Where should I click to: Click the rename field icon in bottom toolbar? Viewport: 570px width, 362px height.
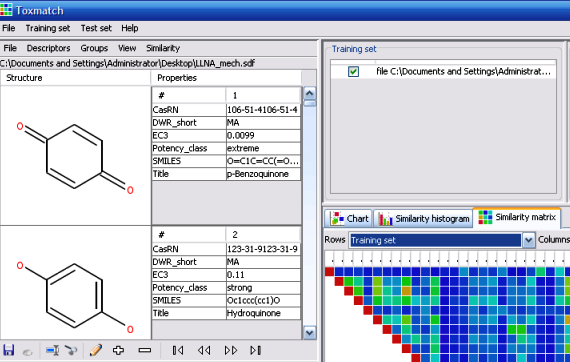52,350
